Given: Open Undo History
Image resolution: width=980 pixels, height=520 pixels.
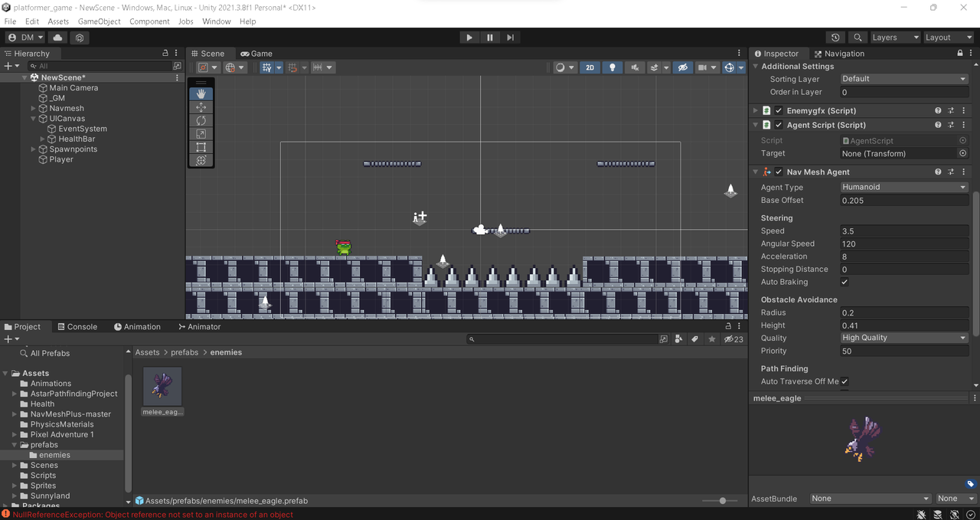Looking at the screenshot, I should click(x=835, y=38).
